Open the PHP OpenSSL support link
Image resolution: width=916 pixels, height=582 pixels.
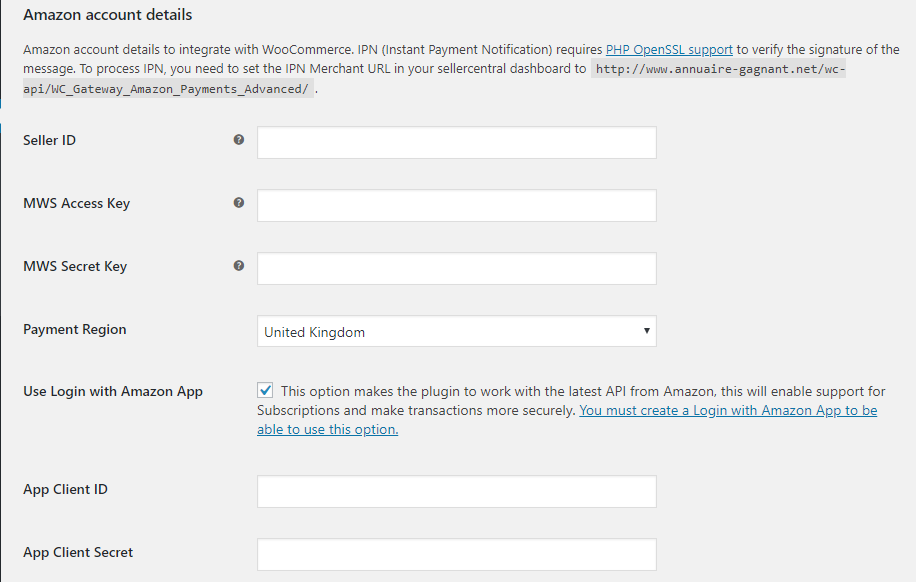[x=669, y=50]
